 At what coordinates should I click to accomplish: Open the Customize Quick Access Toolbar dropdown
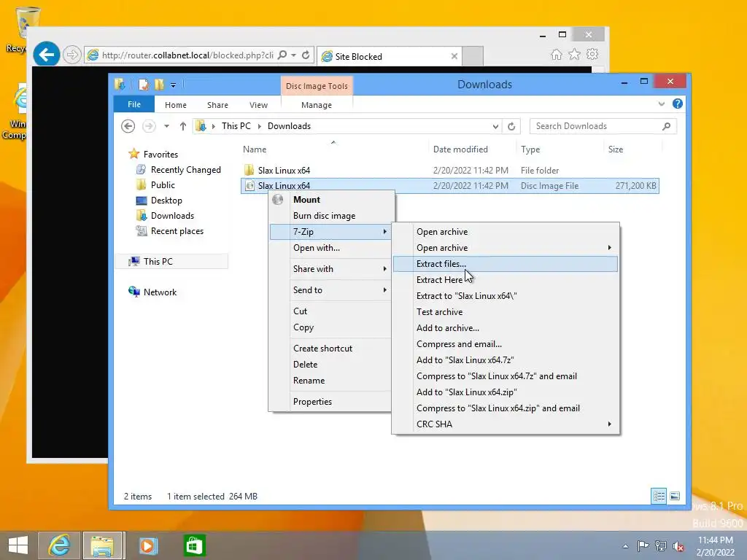173,85
